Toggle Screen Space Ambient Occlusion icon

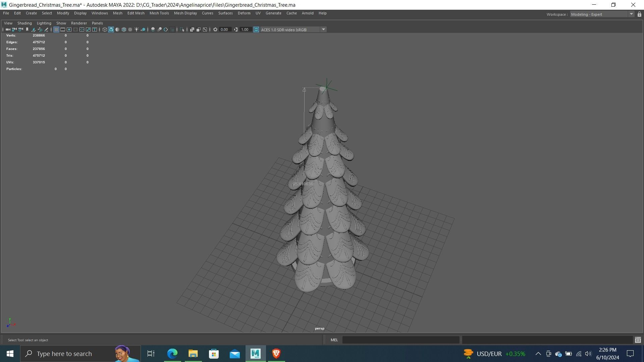[x=153, y=29]
